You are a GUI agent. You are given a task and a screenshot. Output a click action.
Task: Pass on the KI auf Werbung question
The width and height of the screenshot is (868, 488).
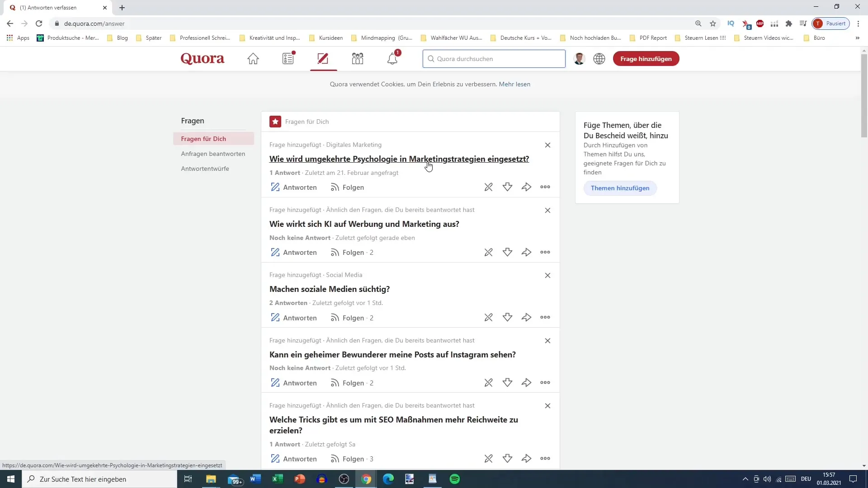pyautogui.click(x=489, y=252)
